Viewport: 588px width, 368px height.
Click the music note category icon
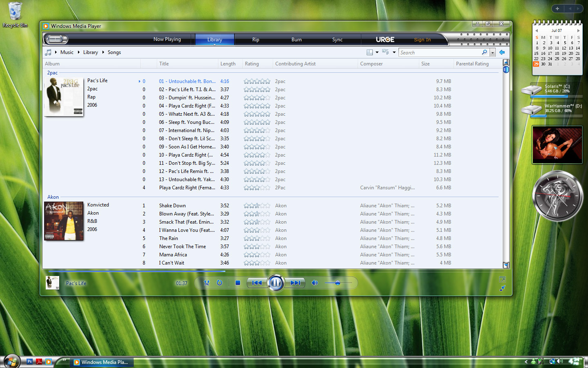click(48, 52)
